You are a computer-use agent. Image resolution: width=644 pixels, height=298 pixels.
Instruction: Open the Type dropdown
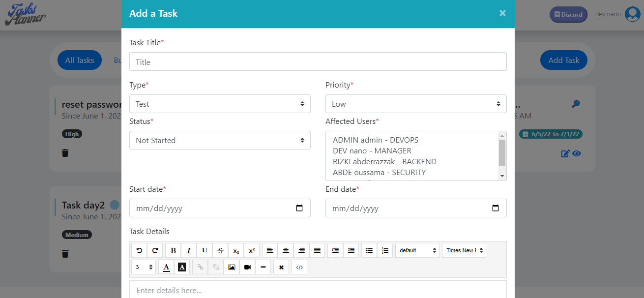coord(220,104)
